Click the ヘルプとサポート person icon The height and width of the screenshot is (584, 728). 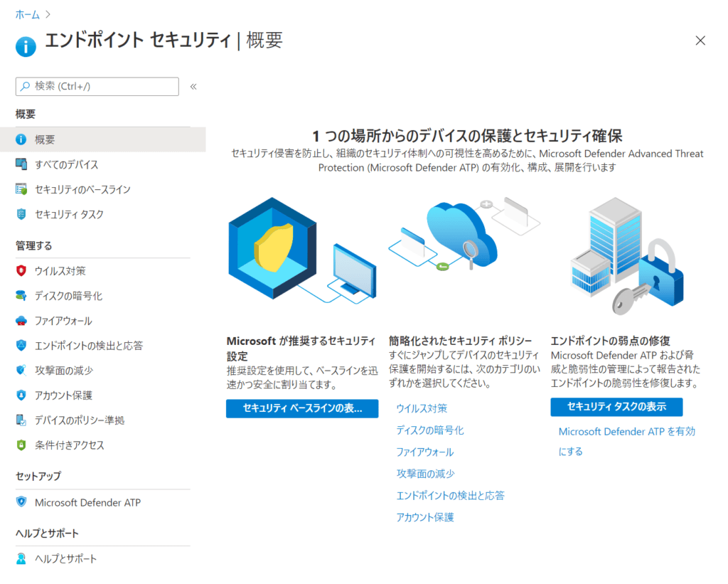[21, 558]
